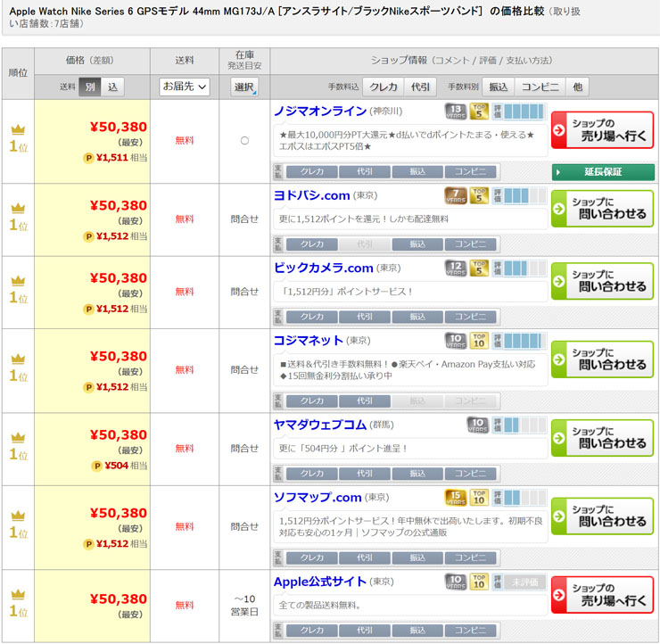Click ノジマオンライン 13 years badge icon
660x644 pixels.
point(456,111)
